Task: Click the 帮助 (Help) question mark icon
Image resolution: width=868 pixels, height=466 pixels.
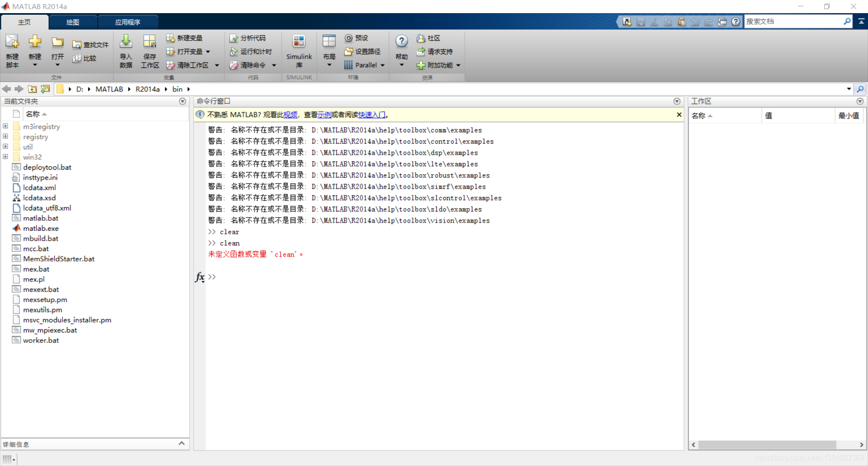Action: 401,41
